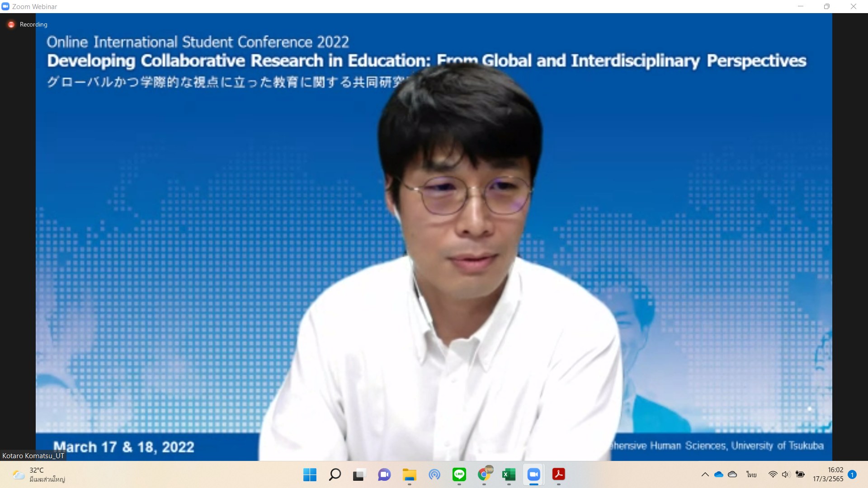
Task: Click the Kotaro Komatsu_UT name label
Action: [x=33, y=455]
